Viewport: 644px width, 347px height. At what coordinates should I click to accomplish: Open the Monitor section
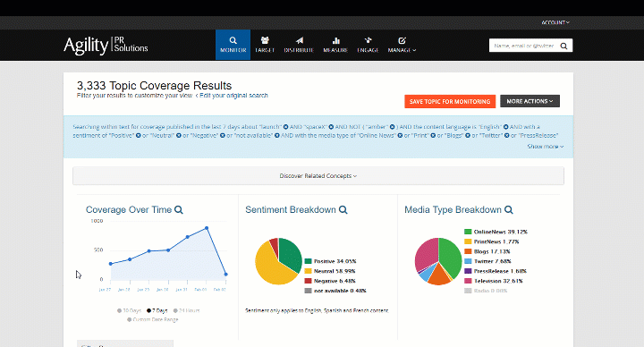coord(233,45)
